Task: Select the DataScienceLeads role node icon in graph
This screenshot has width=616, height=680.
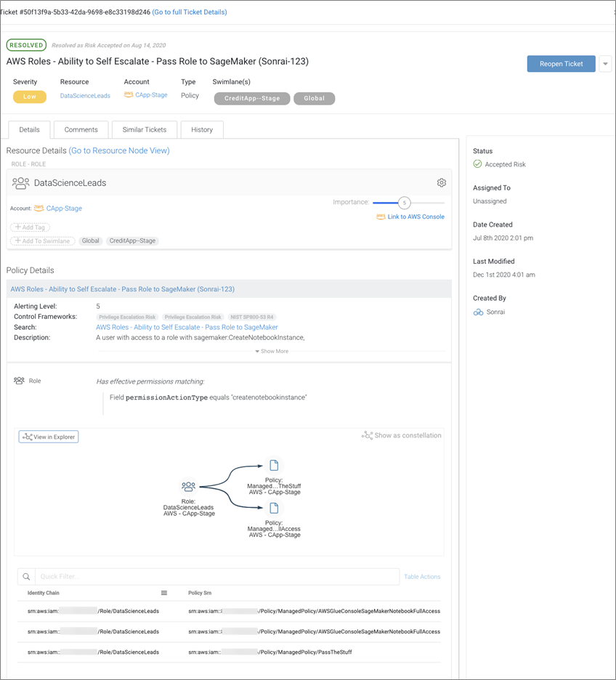Action: click(189, 487)
